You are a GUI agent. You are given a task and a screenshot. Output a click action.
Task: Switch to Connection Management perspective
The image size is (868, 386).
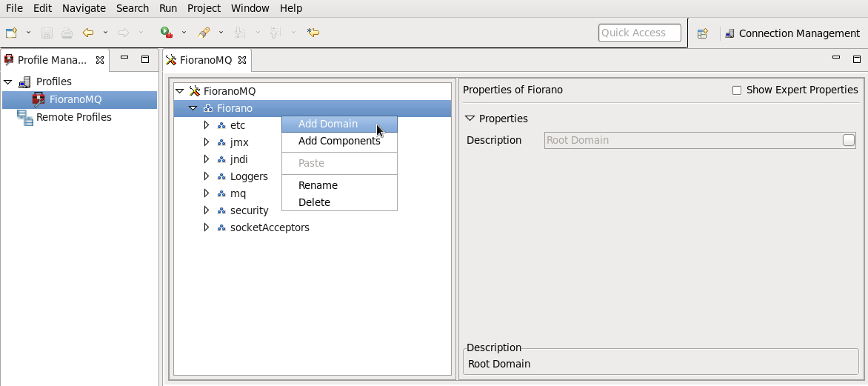[792, 33]
